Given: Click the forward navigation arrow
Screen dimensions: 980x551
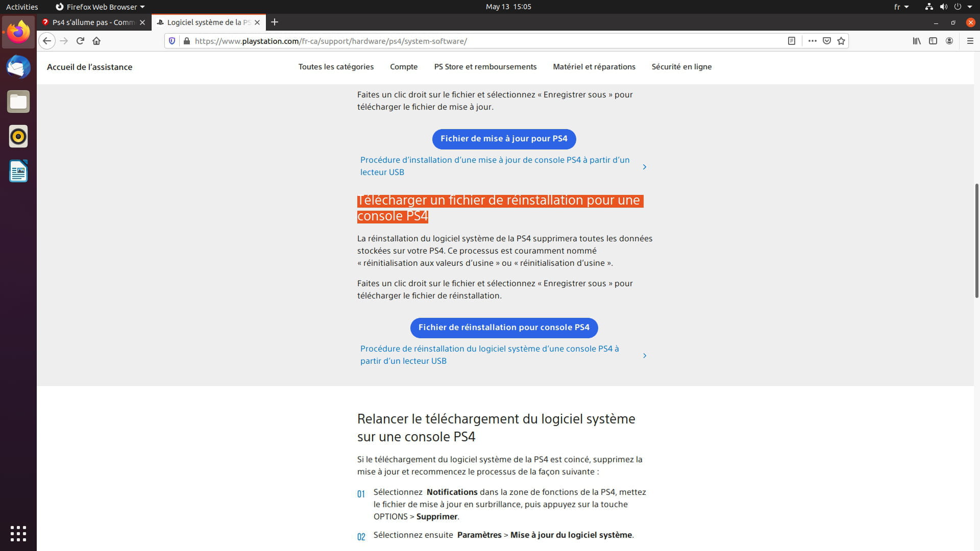Looking at the screenshot, I should click(x=64, y=41).
